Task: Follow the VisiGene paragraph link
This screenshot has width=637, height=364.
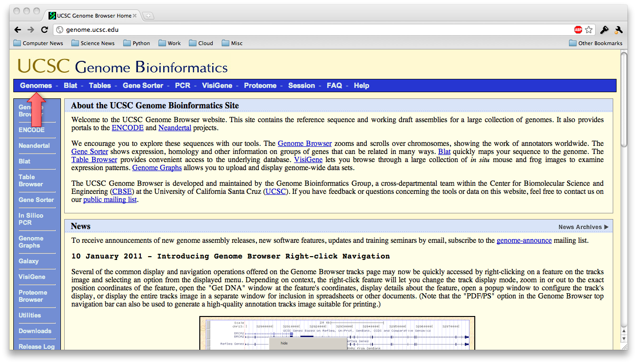Action: coord(309,160)
